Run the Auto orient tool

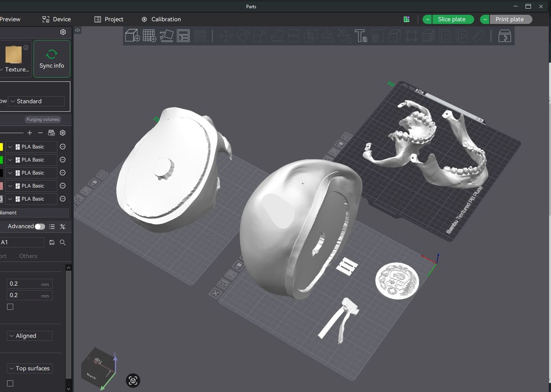(x=166, y=36)
